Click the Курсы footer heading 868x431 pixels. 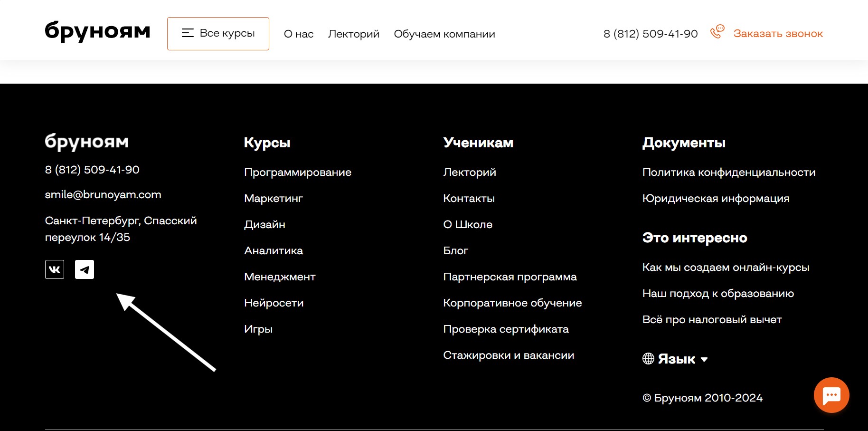(x=267, y=143)
